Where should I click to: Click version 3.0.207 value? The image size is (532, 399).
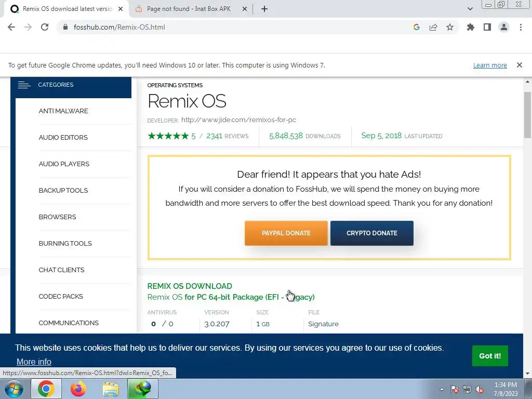217,324
